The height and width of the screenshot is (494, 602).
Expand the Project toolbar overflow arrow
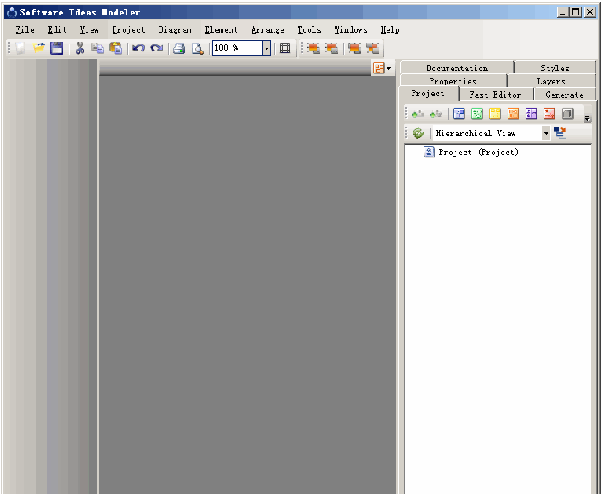coord(587,119)
